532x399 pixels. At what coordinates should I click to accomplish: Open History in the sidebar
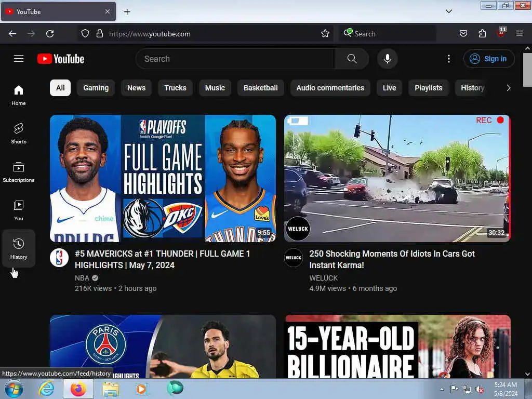tap(19, 249)
